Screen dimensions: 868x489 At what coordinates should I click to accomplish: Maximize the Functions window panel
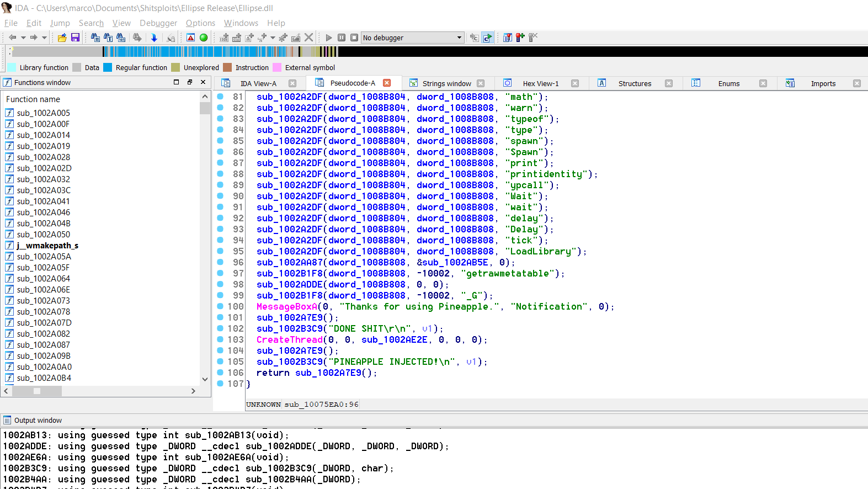point(177,82)
